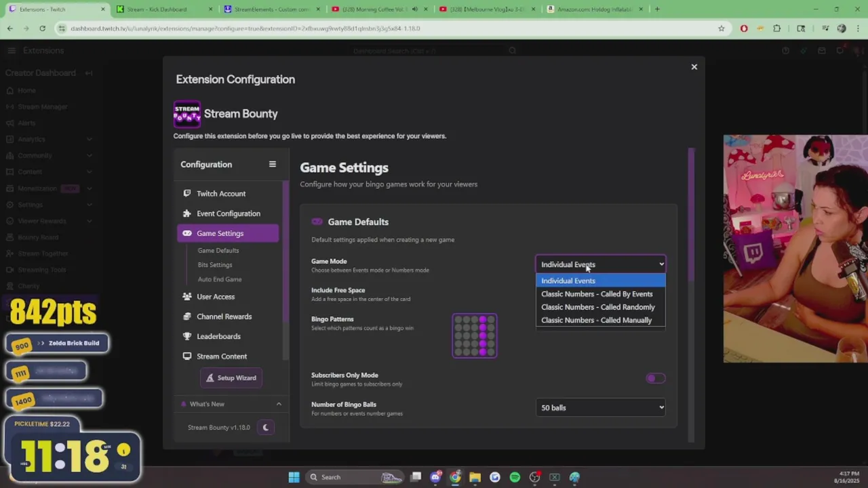Switch to StreamElements browser tab

(x=271, y=9)
